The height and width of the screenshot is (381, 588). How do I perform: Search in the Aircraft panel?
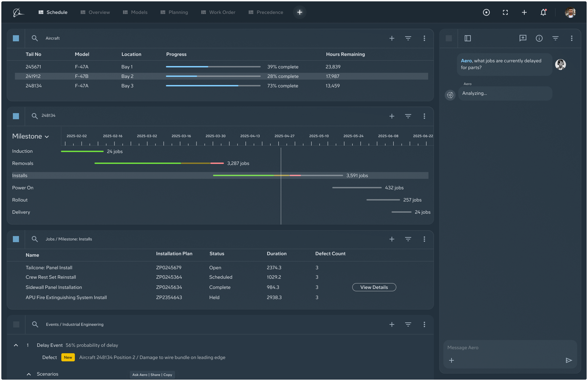35,38
